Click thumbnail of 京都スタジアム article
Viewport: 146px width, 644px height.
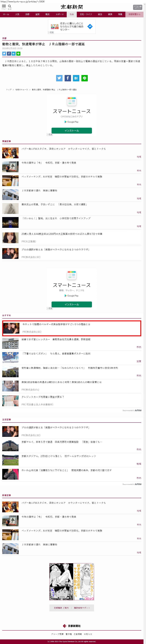click(x=10, y=460)
